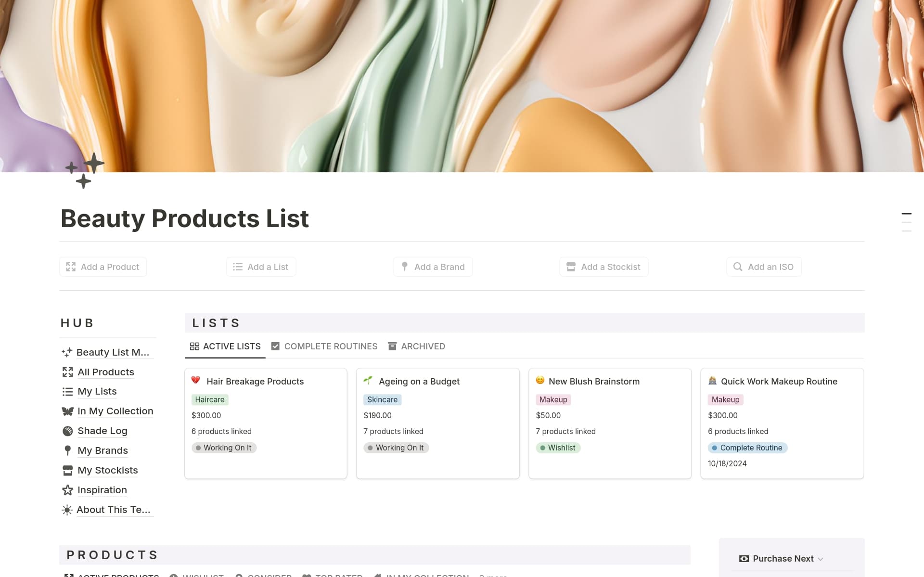Image resolution: width=924 pixels, height=577 pixels.
Task: Click the Add an ISO button
Action: click(764, 267)
